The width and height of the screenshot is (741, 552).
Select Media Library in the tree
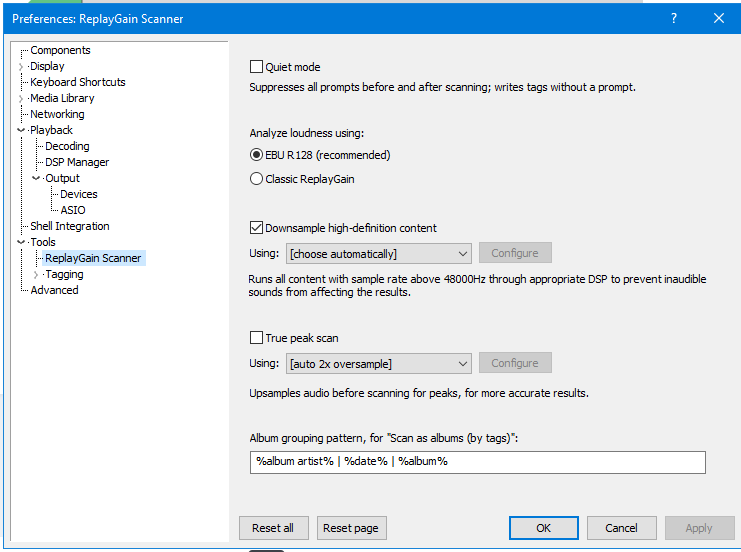(x=62, y=98)
